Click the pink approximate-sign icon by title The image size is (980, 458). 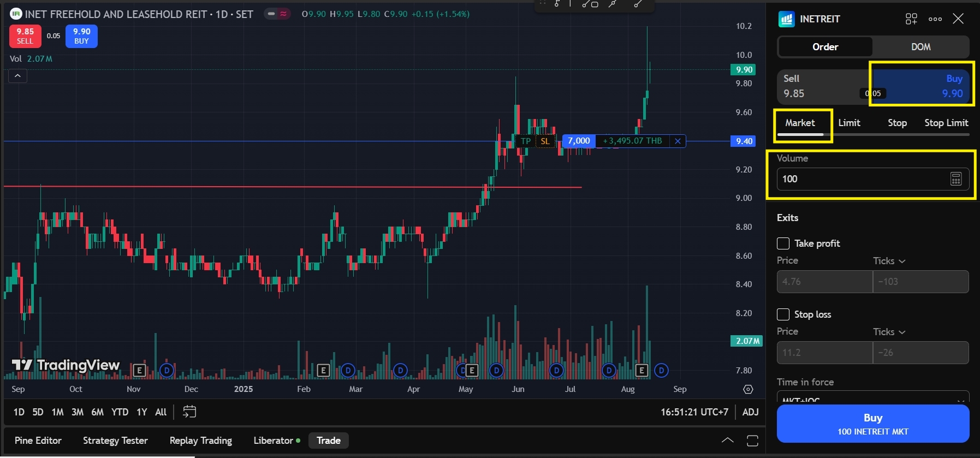pyautogui.click(x=283, y=14)
